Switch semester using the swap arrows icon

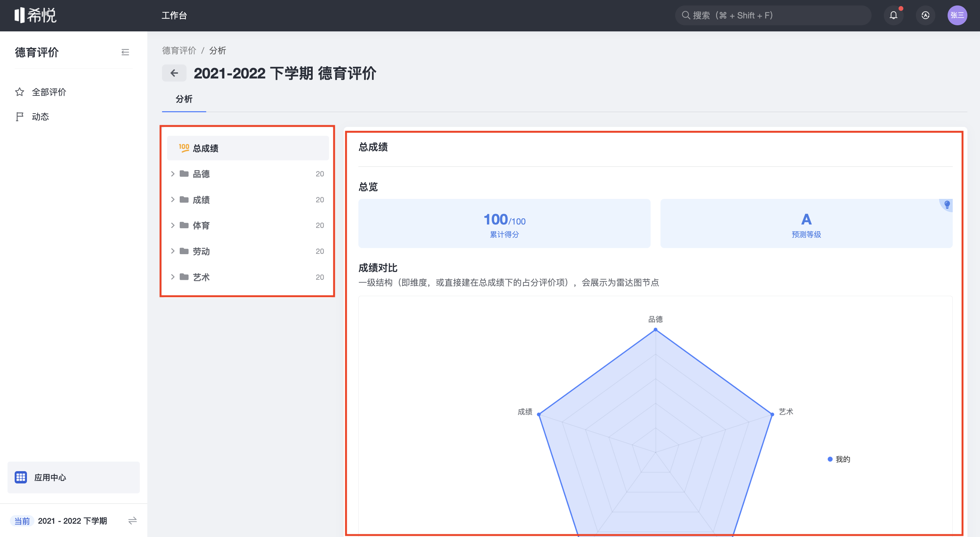(132, 520)
